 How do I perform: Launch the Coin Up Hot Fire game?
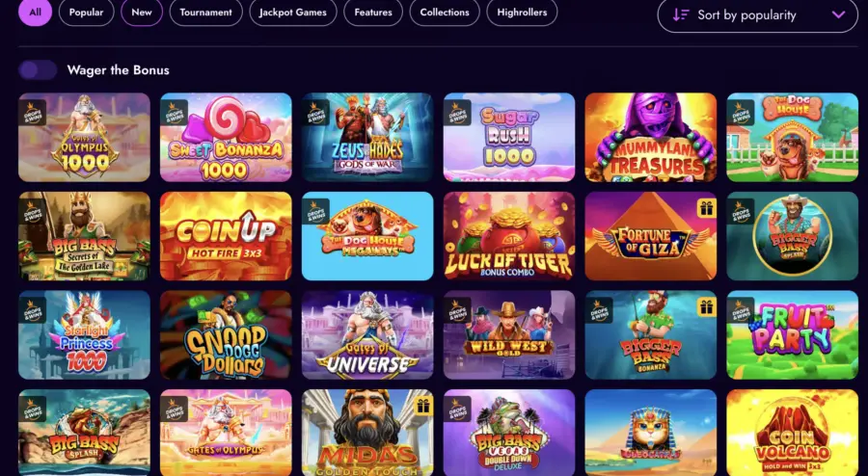[226, 236]
